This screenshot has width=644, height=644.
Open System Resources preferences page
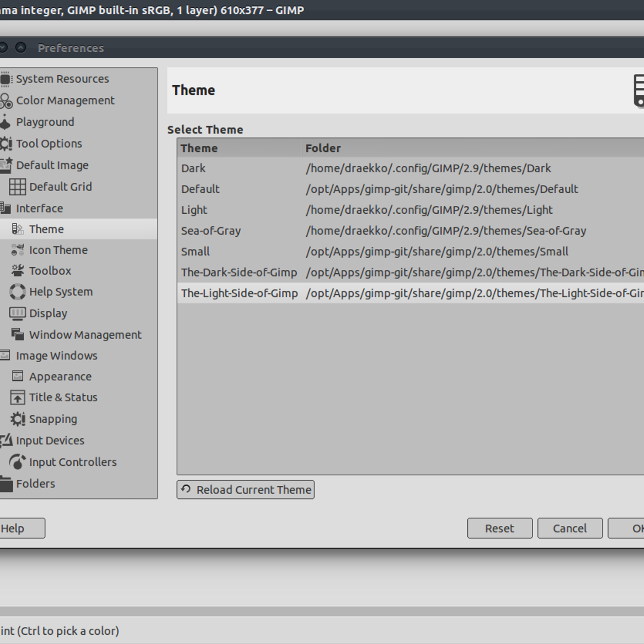click(62, 79)
